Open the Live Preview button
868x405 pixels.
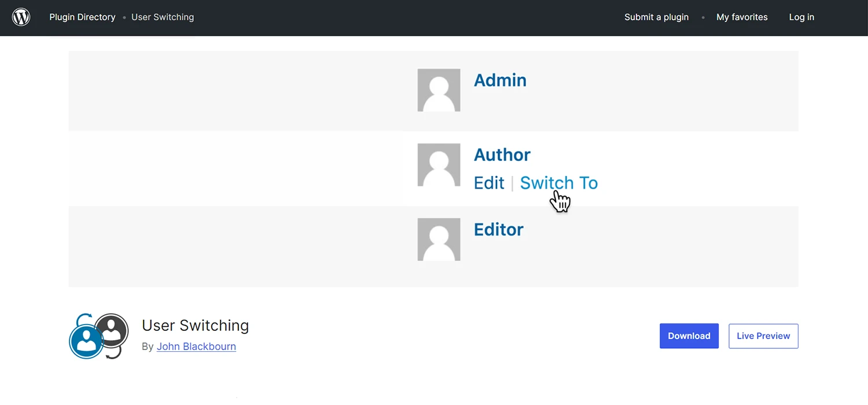click(763, 336)
